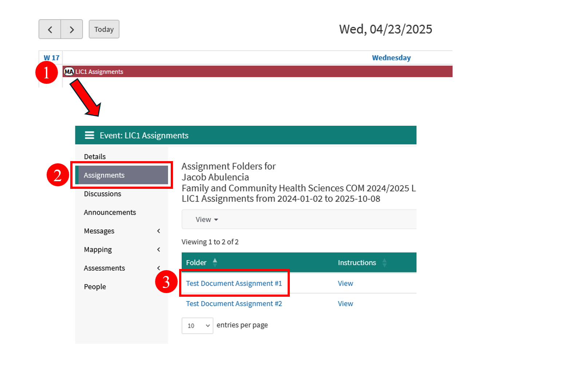The width and height of the screenshot is (588, 366).
Task: Open the Details sidebar item
Action: pos(95,156)
